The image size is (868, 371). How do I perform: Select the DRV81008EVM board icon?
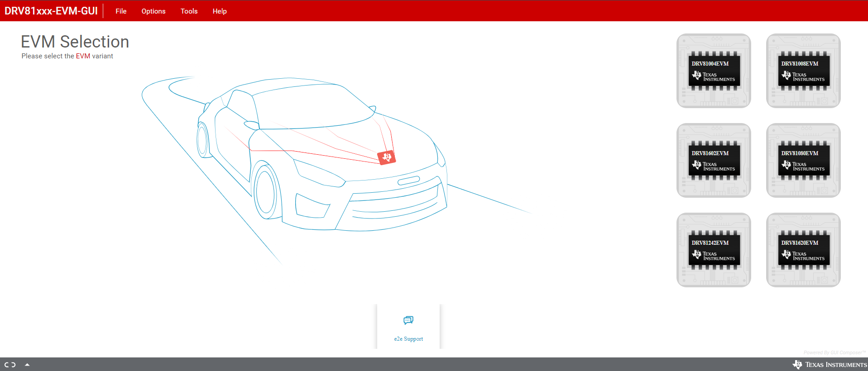click(x=803, y=71)
